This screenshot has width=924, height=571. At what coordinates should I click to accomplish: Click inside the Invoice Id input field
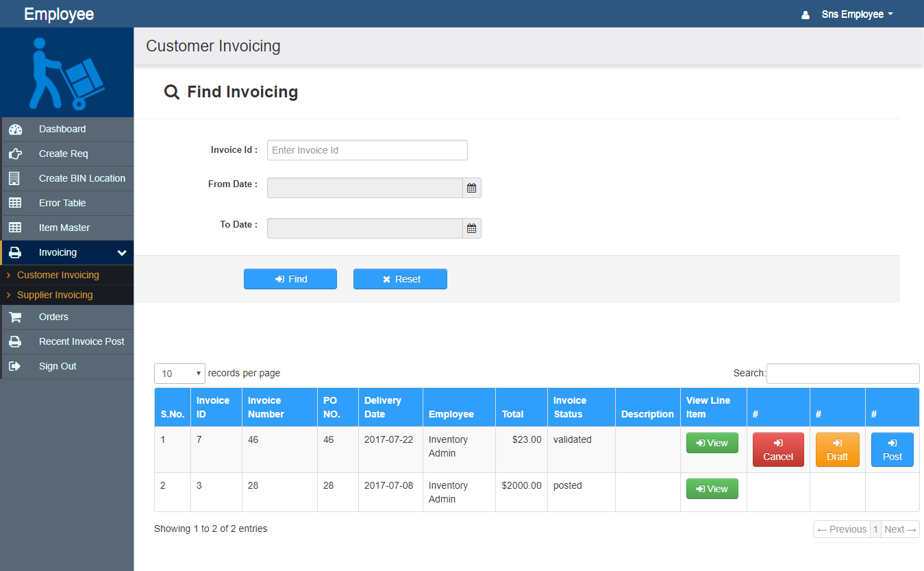click(366, 150)
